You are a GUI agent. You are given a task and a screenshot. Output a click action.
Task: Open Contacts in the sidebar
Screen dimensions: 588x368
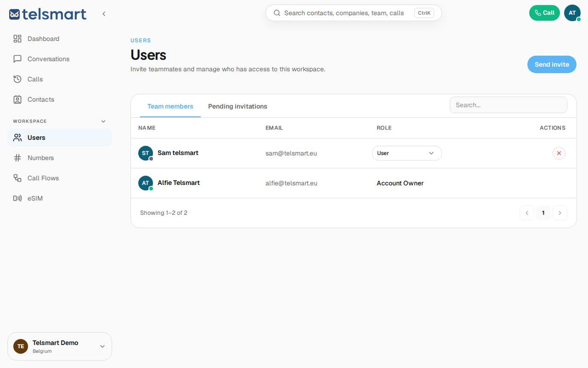60,99
